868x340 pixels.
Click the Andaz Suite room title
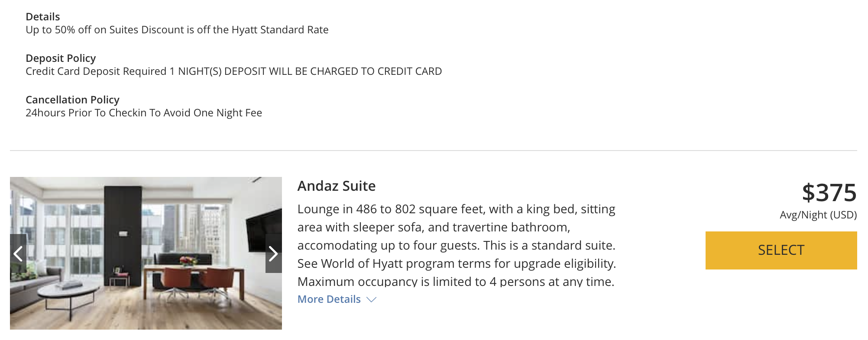tap(337, 186)
